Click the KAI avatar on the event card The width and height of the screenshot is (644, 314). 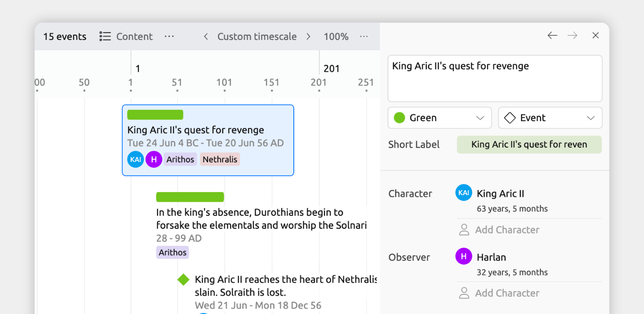coord(135,159)
